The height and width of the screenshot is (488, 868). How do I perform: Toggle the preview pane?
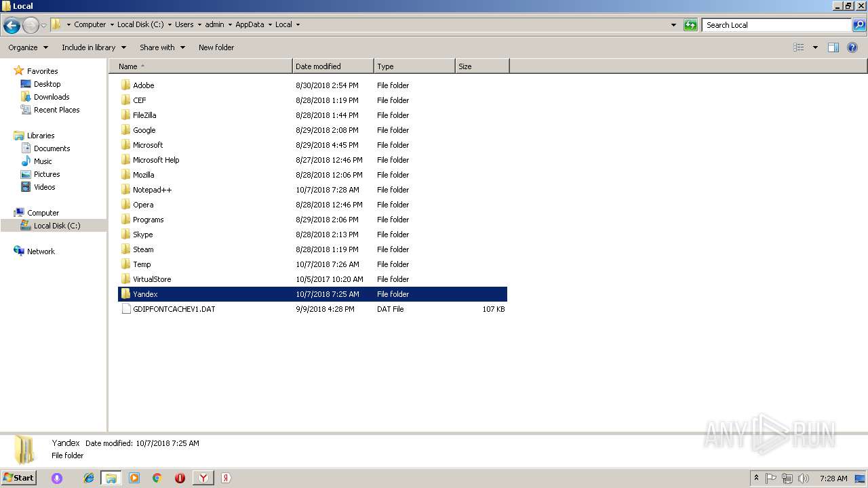point(833,47)
